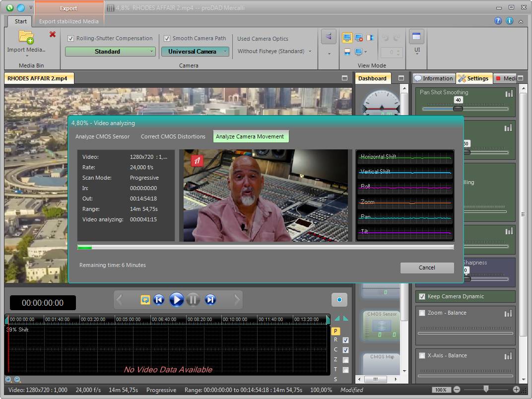Click the grey Pause button
Viewport: 532px width, 399px height.
pyautogui.click(x=193, y=300)
